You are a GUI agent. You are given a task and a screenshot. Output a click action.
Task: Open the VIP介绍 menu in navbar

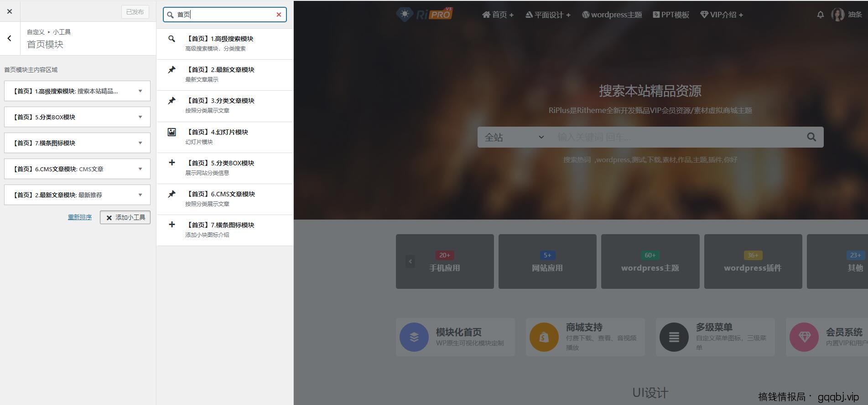click(x=722, y=15)
